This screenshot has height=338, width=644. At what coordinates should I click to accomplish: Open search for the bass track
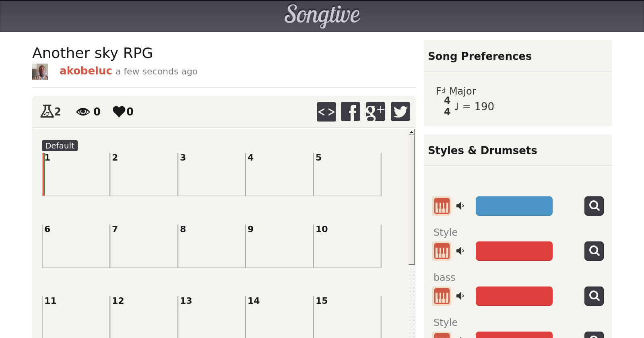tap(594, 296)
